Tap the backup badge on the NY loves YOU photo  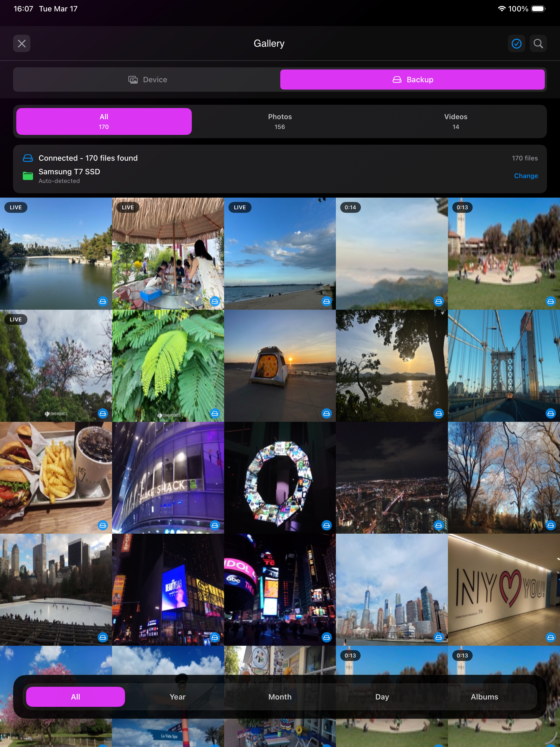551,637
